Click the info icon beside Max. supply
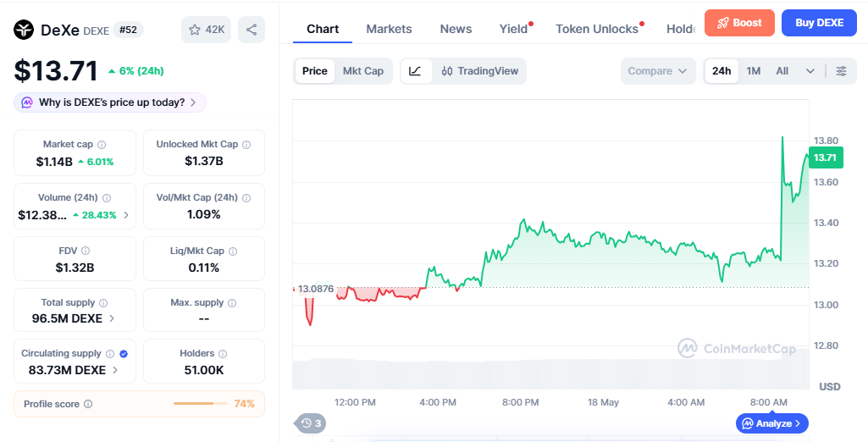 point(232,302)
